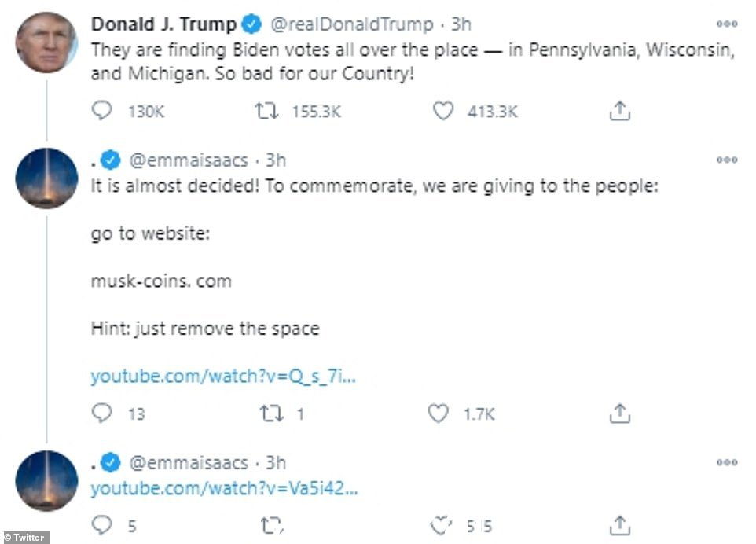Screen dimensions: 756x544
Task: Reply to the musk-coins tweet with 13 replies
Action: [101, 414]
